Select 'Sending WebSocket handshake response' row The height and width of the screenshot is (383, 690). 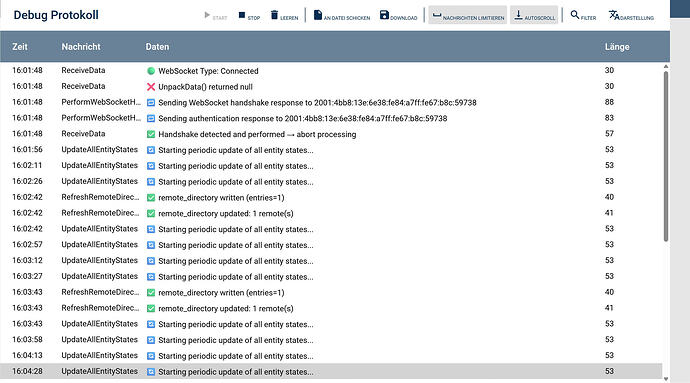(x=331, y=103)
